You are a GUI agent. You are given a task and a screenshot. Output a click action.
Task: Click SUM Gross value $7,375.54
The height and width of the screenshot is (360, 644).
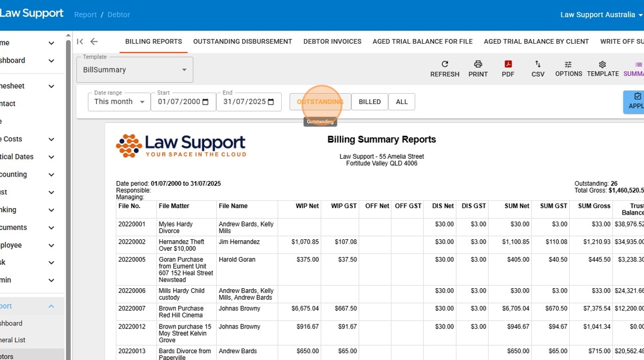(597, 308)
